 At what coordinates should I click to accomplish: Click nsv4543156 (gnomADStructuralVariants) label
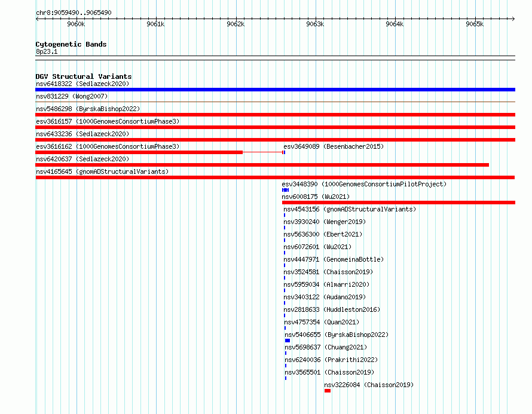pos(350,209)
